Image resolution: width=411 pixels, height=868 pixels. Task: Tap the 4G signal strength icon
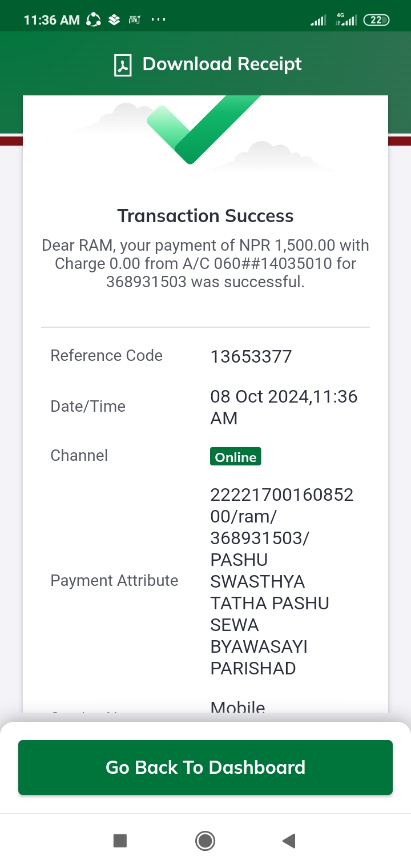pyautogui.click(x=346, y=19)
